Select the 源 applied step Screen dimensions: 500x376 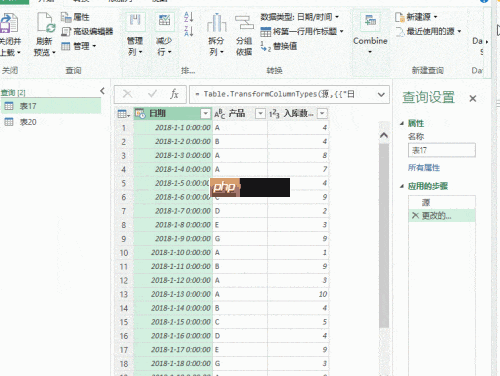pos(442,202)
